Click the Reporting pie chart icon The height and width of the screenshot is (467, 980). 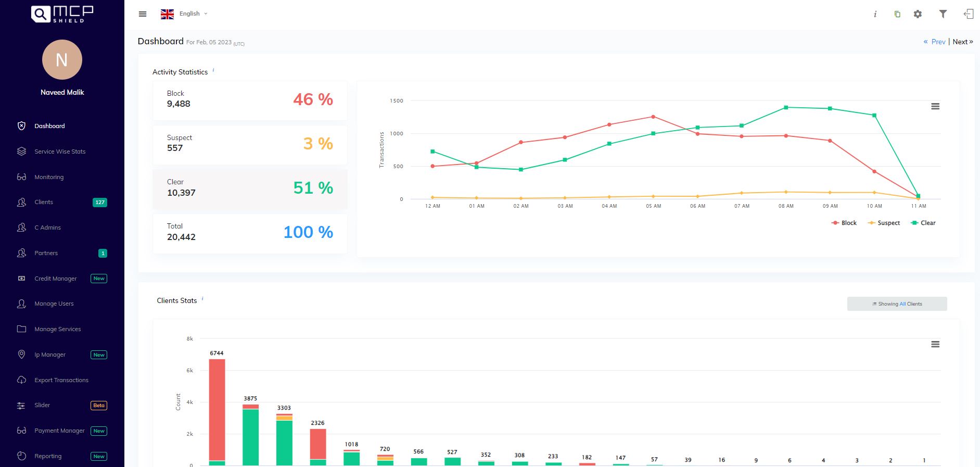click(x=21, y=456)
